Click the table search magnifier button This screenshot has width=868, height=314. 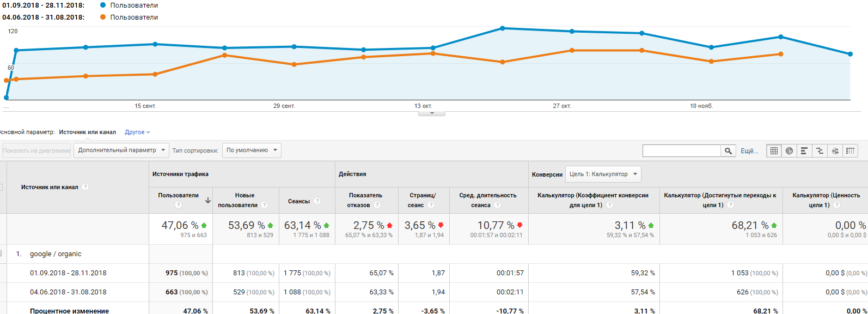728,151
